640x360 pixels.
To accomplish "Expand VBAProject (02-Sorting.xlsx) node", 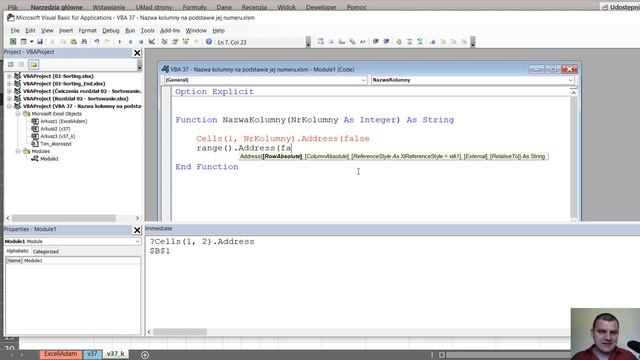I will point(9,76).
